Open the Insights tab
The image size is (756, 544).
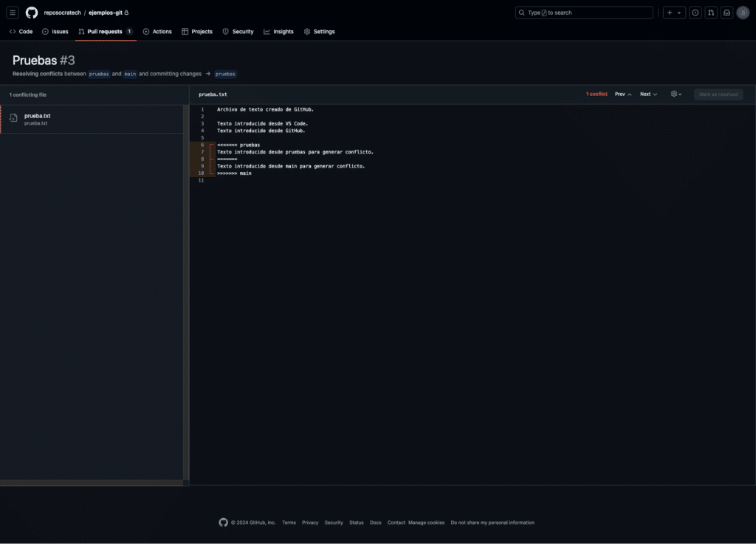pyautogui.click(x=278, y=31)
